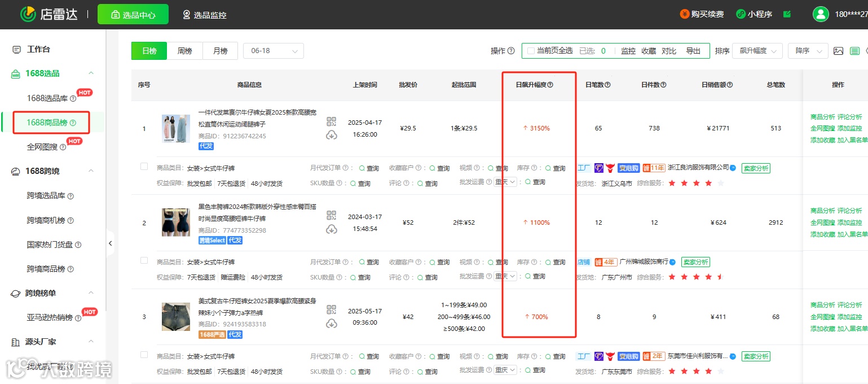Show QR code for product 774773352298

(x=331, y=216)
